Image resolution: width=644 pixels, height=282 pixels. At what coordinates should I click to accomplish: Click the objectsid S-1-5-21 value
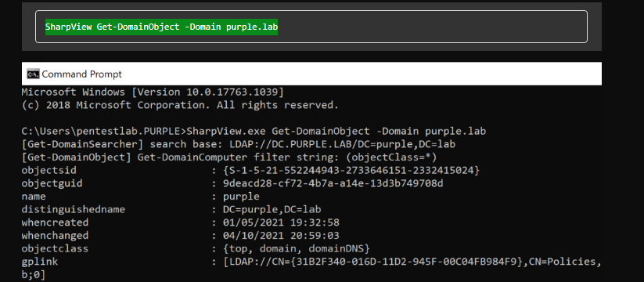pyautogui.click(x=351, y=170)
